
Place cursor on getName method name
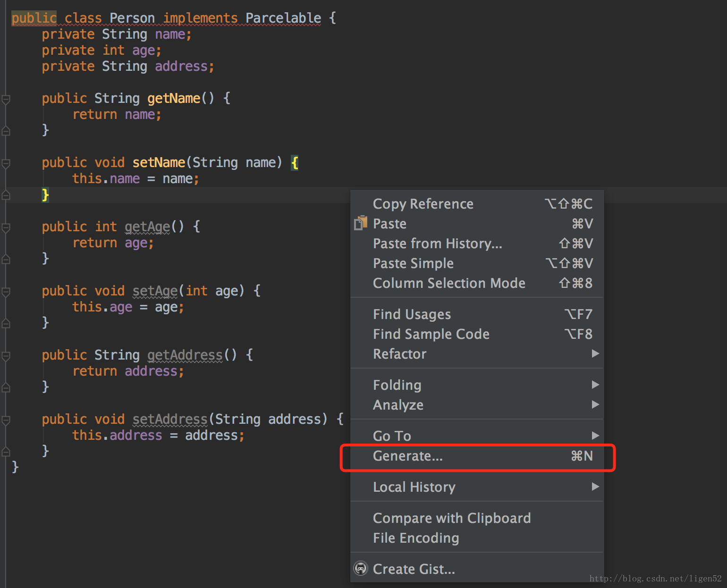pos(174,98)
